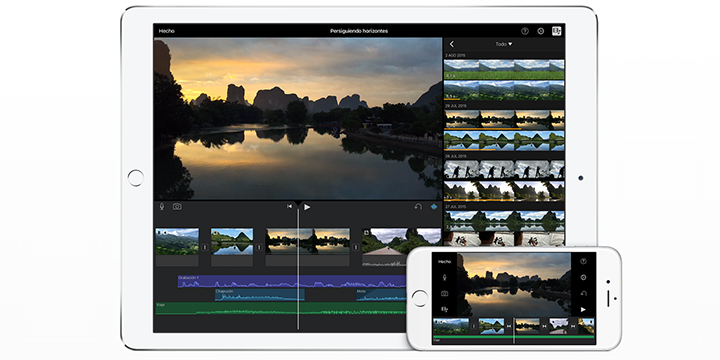Screen dimensions: 720x360
Task: Undo last edit on the iPad
Action: pyautogui.click(x=418, y=207)
